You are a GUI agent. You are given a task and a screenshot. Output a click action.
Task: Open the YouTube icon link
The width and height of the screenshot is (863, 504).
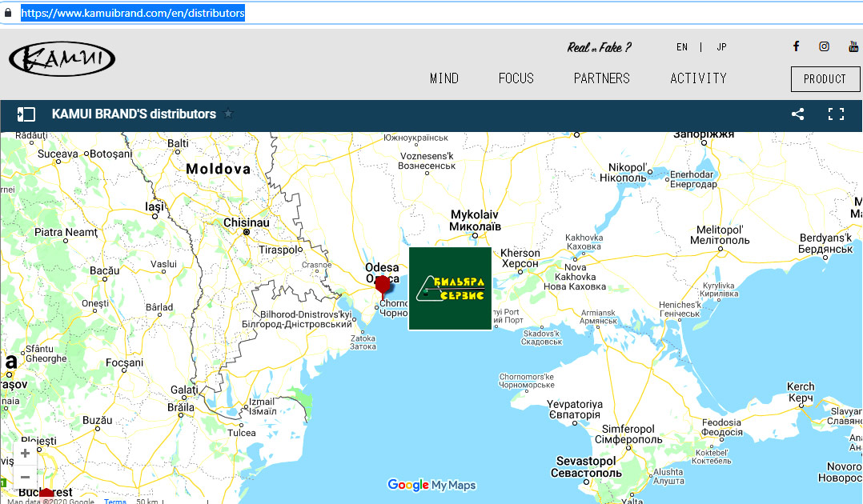(x=853, y=46)
